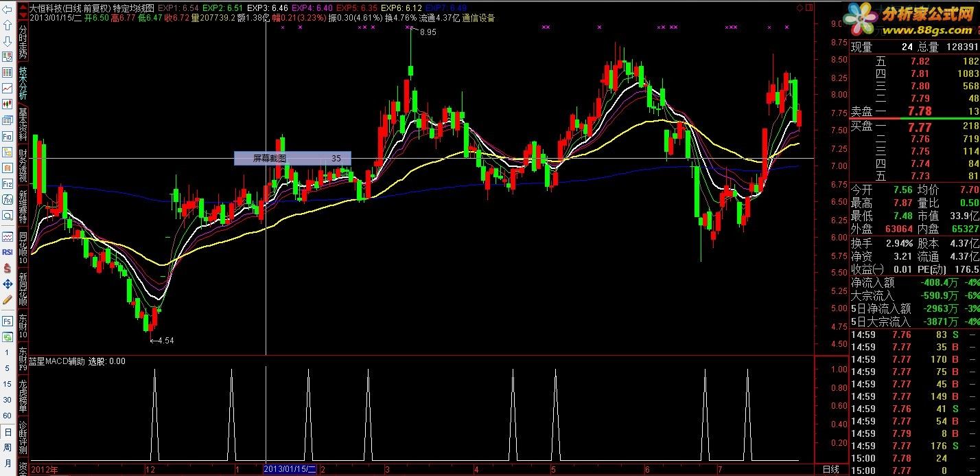Click the 5日大宗流入 row label
Image resolution: width=980 pixels, height=476 pixels.
(x=880, y=321)
